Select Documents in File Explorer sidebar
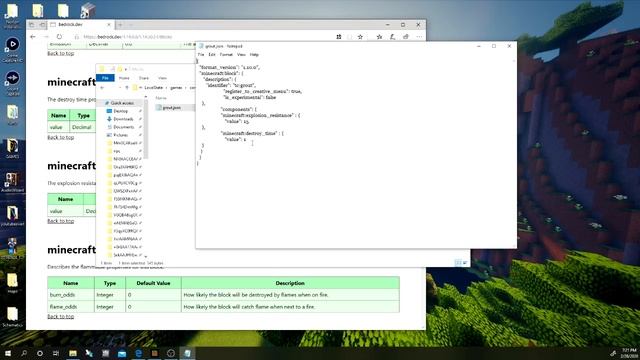 123,127
